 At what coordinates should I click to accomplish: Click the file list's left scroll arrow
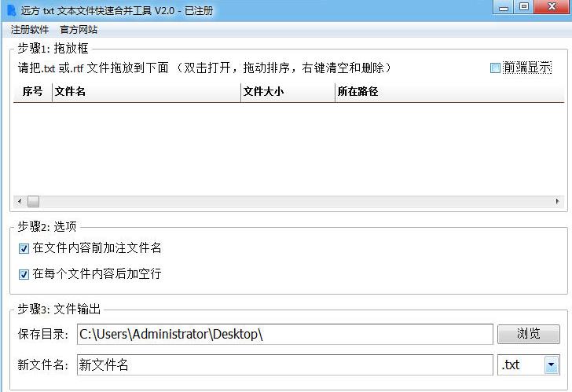[19, 202]
